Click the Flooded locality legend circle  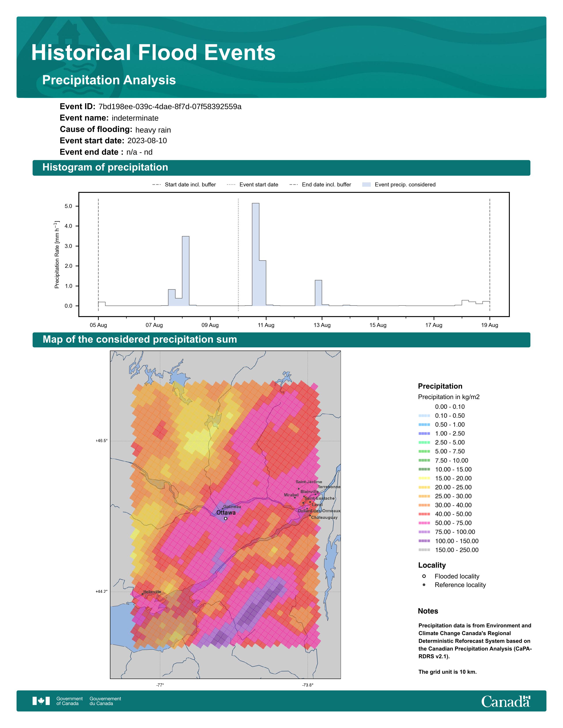424,576
